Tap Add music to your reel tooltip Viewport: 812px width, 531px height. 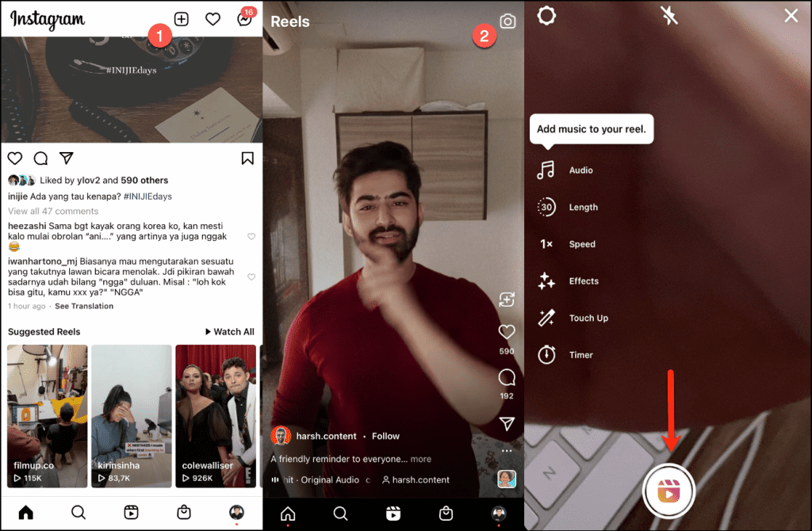[592, 129]
